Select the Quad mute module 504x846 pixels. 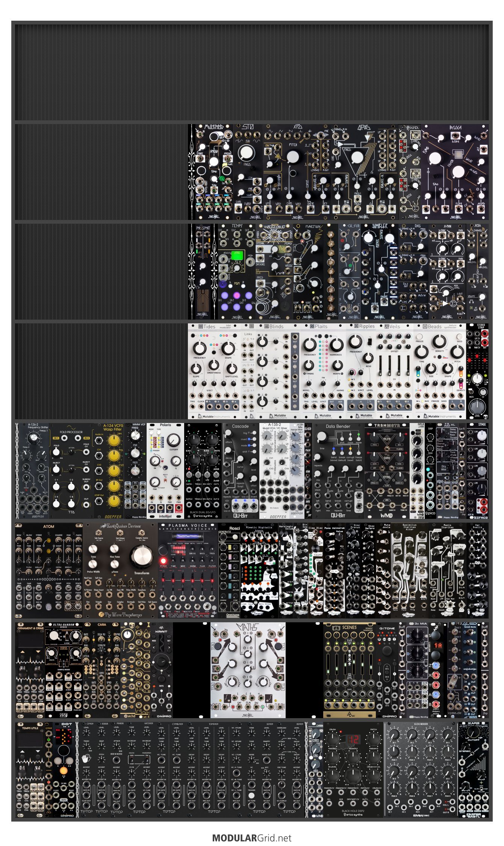pyautogui.click(x=470, y=670)
